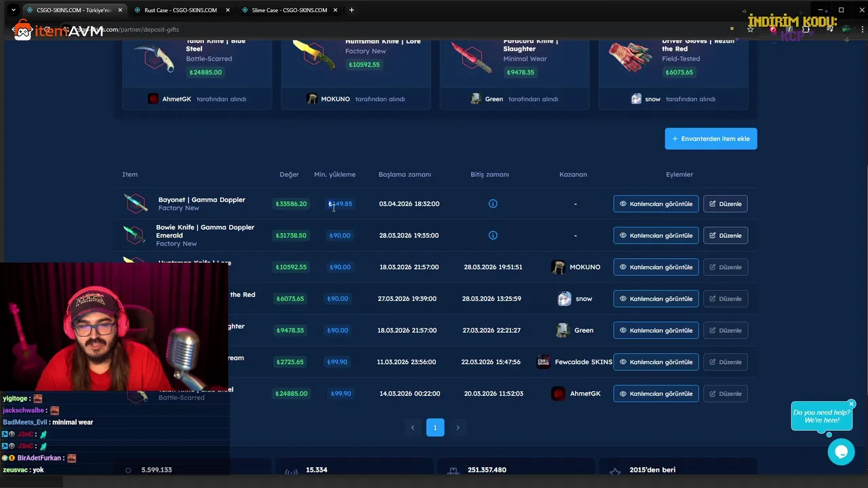View participants for MOKUNO's won item
The height and width of the screenshot is (488, 868).
tap(656, 267)
